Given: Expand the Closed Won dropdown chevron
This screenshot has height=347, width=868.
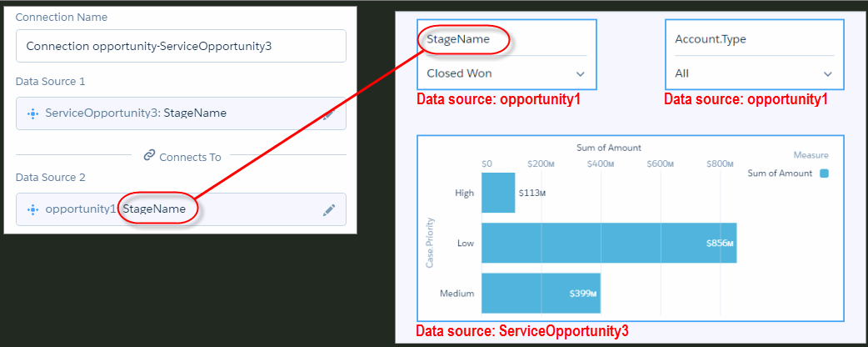Looking at the screenshot, I should pyautogui.click(x=580, y=73).
